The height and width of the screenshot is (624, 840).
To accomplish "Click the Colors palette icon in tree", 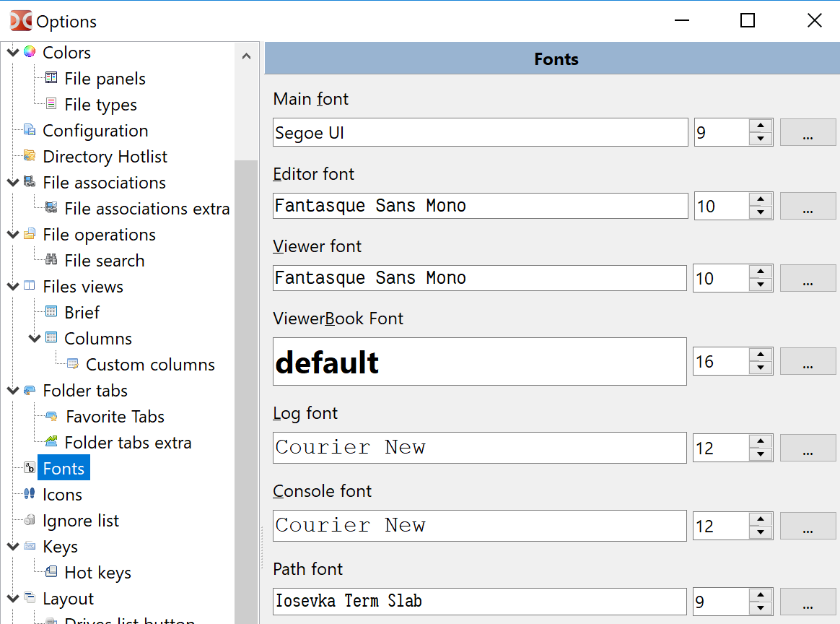I will (29, 52).
